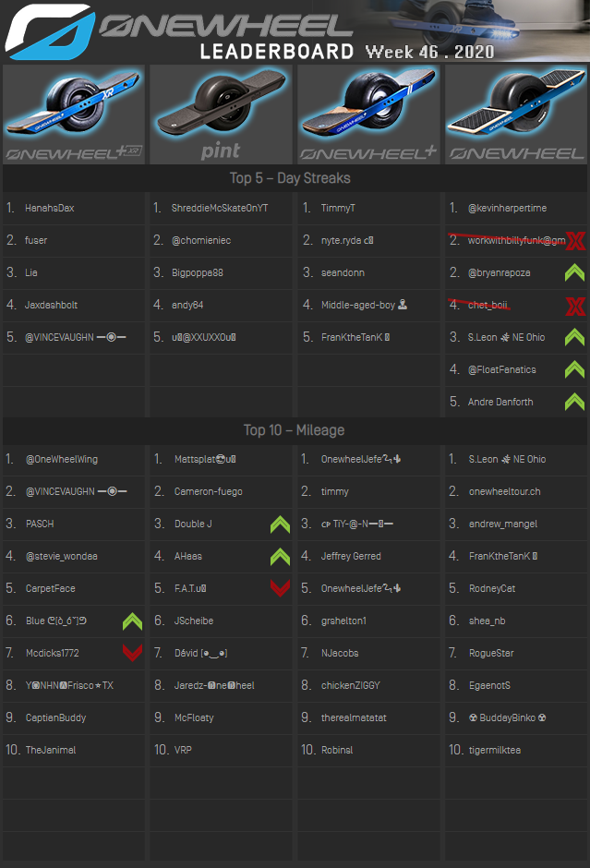This screenshot has width=590, height=868.
Task: Click the green up arrow beside Double J
Action: pos(280,524)
